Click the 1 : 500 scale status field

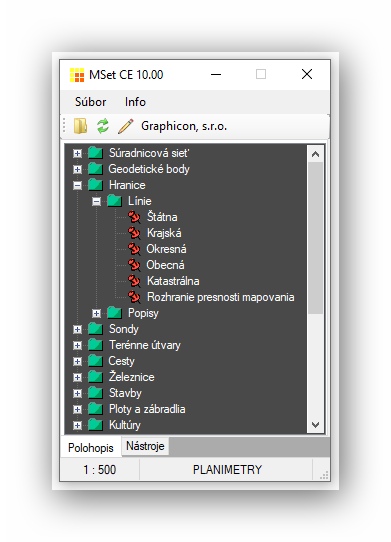coord(100,470)
